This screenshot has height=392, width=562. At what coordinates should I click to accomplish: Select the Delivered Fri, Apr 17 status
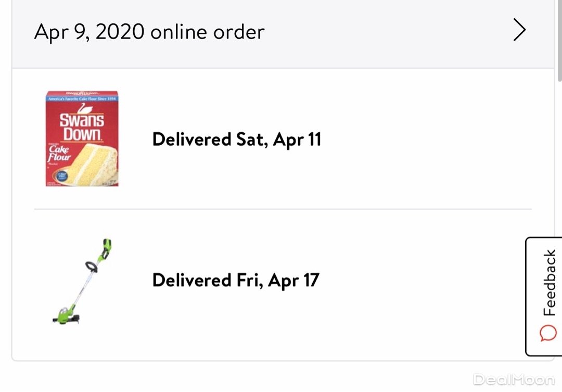tap(235, 280)
